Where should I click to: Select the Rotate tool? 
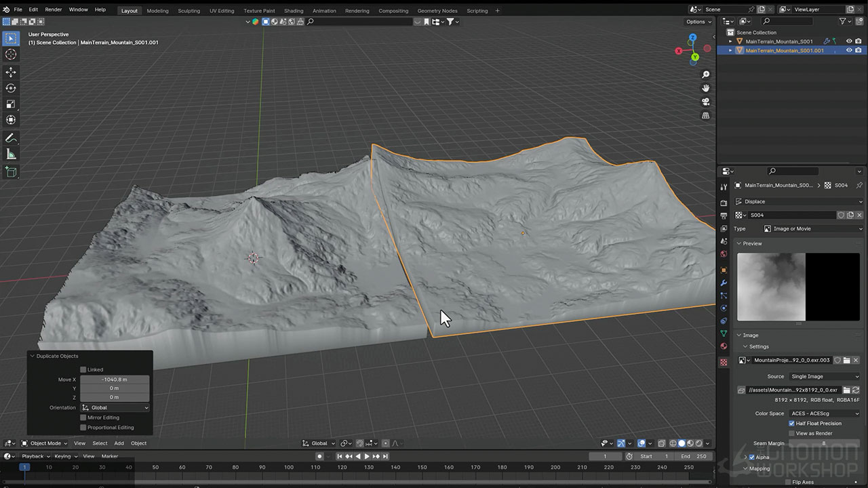coord(11,88)
